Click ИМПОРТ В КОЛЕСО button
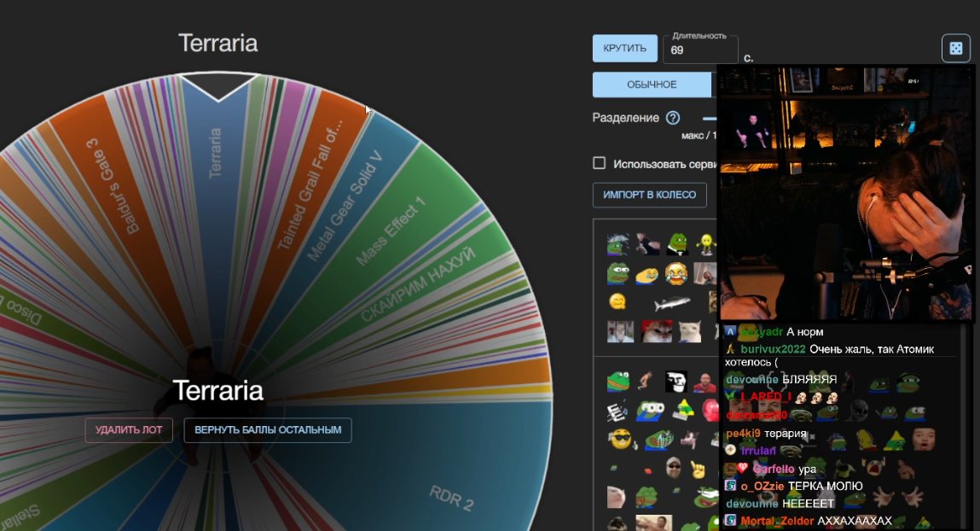Screen dimensions: 980x531 [649, 195]
